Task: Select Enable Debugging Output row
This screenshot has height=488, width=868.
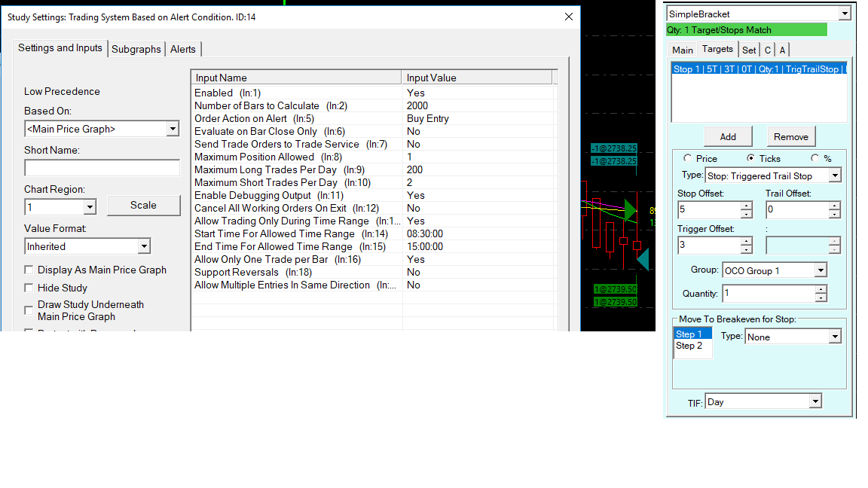Action: click(373, 195)
